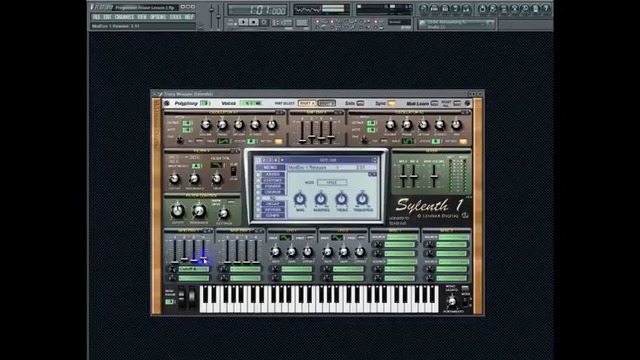Open EQ Mode 1-pole selector
Image resolution: width=640 pixels, height=360 pixels.
pyautogui.click(x=332, y=182)
